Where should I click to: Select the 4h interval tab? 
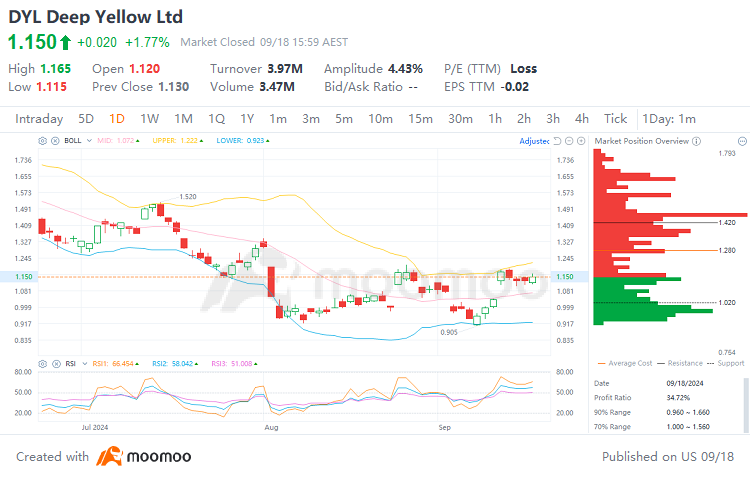coord(582,119)
